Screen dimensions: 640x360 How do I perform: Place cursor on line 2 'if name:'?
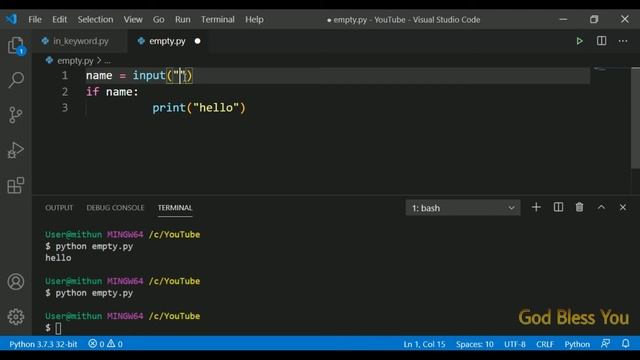(112, 91)
